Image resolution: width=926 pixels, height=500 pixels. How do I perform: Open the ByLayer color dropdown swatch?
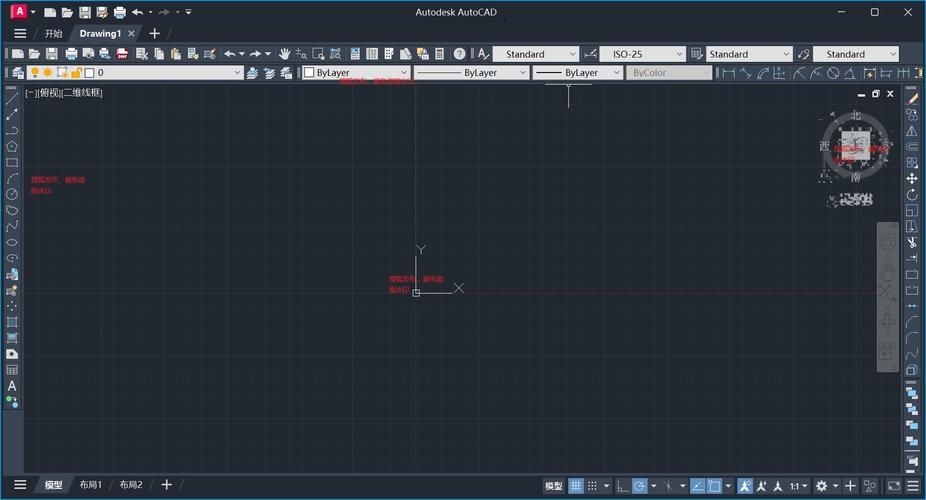coord(356,73)
